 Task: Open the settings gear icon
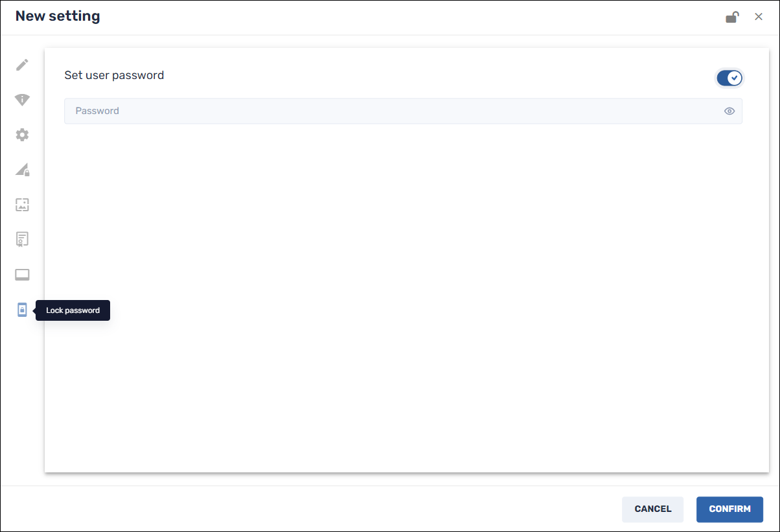click(22, 135)
